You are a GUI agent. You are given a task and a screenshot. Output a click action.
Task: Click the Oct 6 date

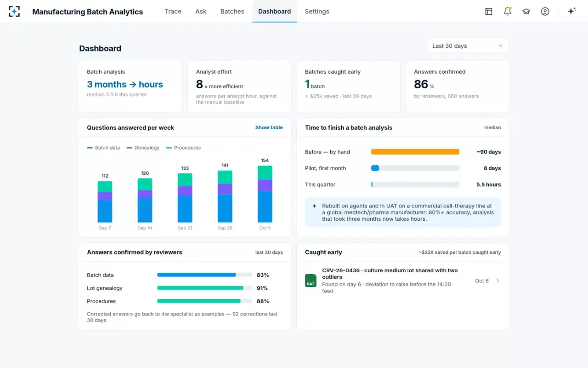tap(482, 281)
